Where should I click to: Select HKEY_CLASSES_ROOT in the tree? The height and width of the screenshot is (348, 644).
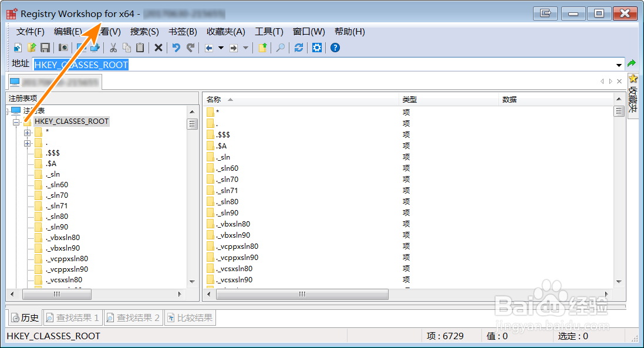pyautogui.click(x=72, y=121)
